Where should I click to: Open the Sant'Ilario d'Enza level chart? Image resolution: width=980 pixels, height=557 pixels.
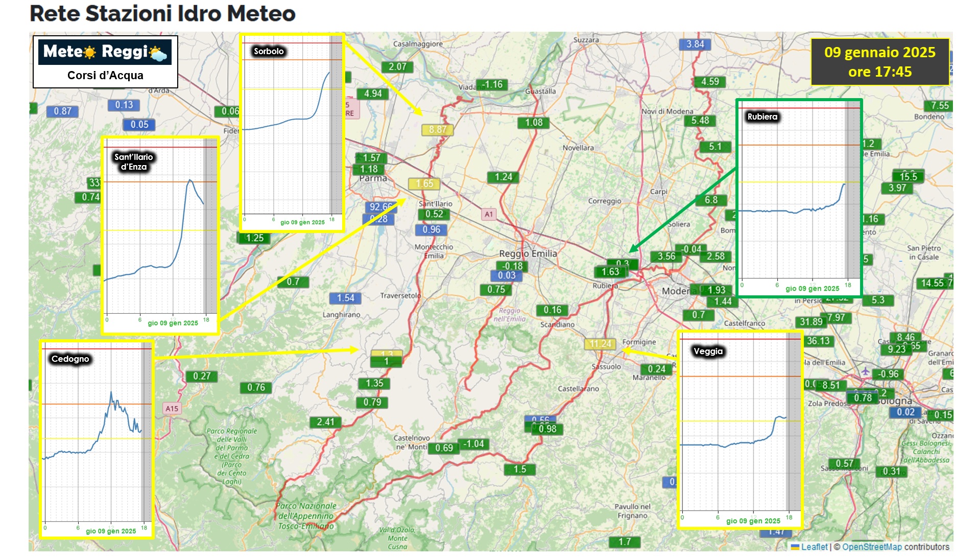point(160,235)
